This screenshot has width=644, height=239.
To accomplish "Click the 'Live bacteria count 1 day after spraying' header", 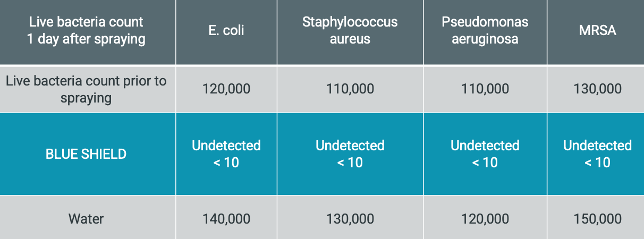I will click(x=86, y=31).
